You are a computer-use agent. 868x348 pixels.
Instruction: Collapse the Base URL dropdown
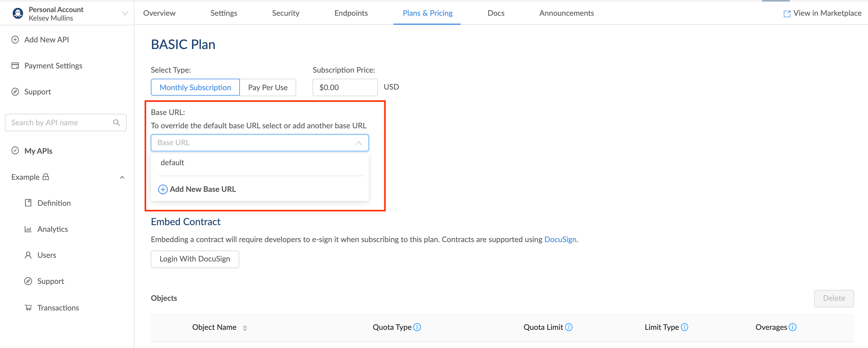tap(359, 143)
